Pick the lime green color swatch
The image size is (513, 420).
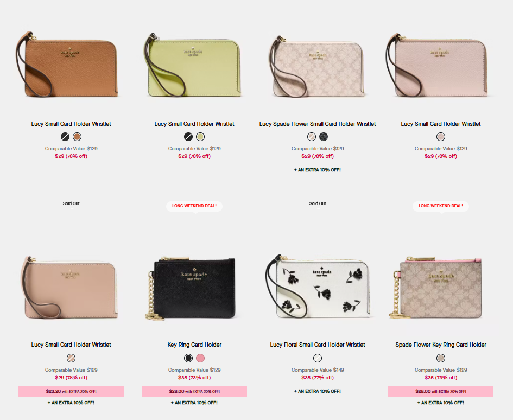point(200,137)
